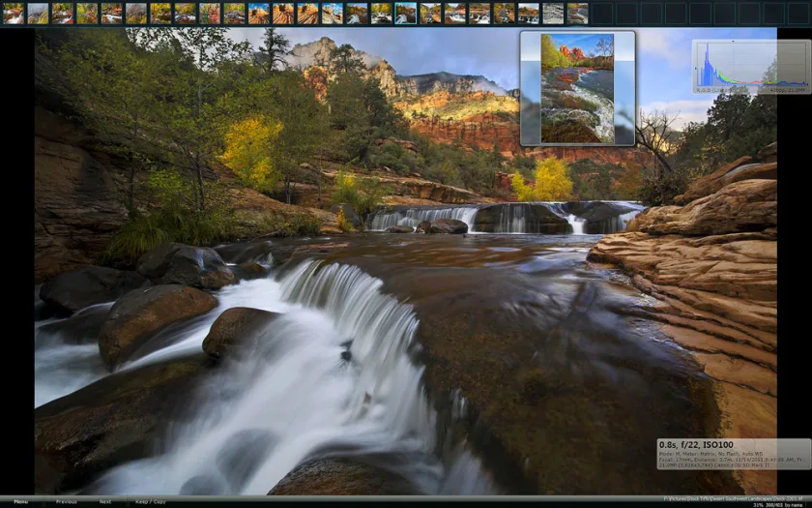Open the grayscale rock thumbnail in filmstrip
Viewport: 812px width, 508px height.
click(553, 14)
